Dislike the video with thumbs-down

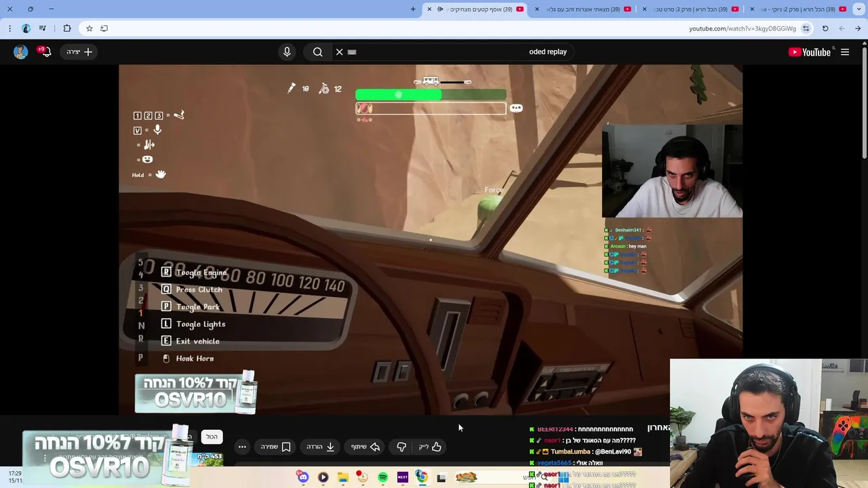(401, 447)
